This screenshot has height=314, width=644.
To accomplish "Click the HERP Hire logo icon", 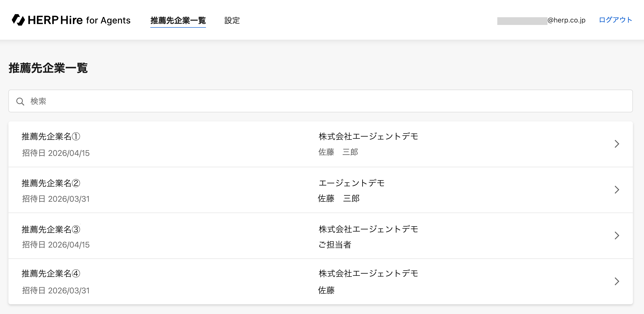I will point(18,20).
